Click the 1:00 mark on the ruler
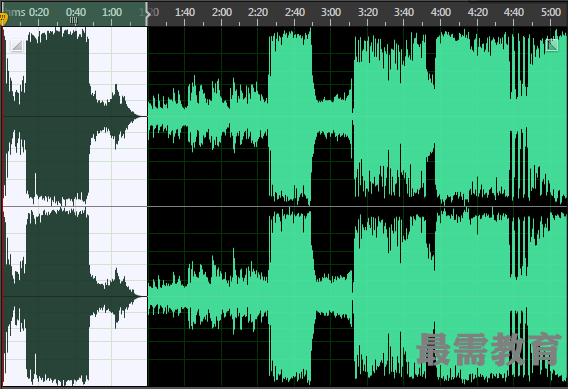Screen dimensions: 568x389 coord(112,12)
